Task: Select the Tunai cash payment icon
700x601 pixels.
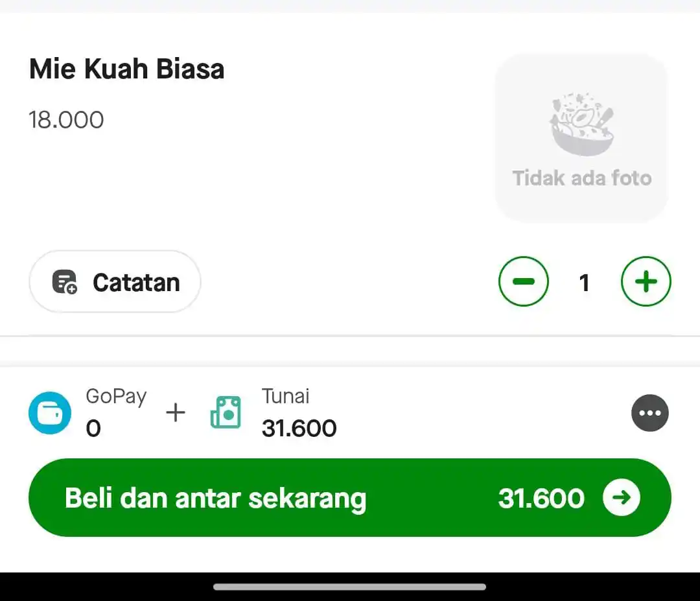Action: [x=225, y=413]
